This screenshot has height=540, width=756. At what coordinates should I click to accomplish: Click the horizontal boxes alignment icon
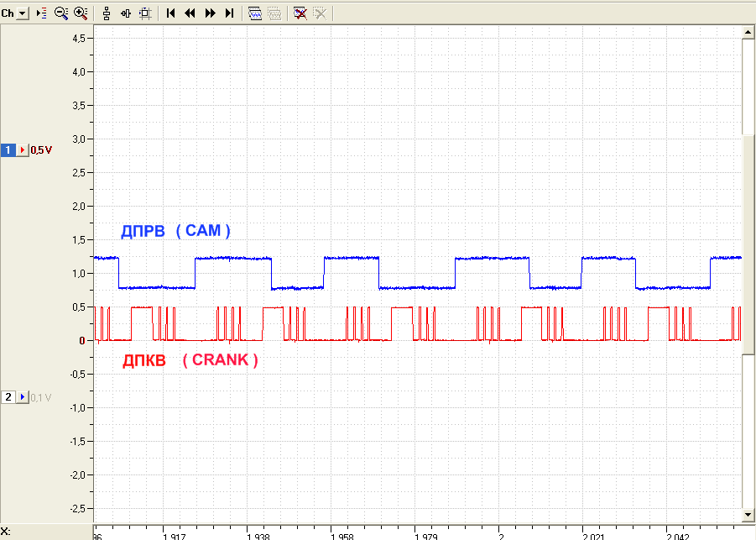pyautogui.click(x=126, y=13)
